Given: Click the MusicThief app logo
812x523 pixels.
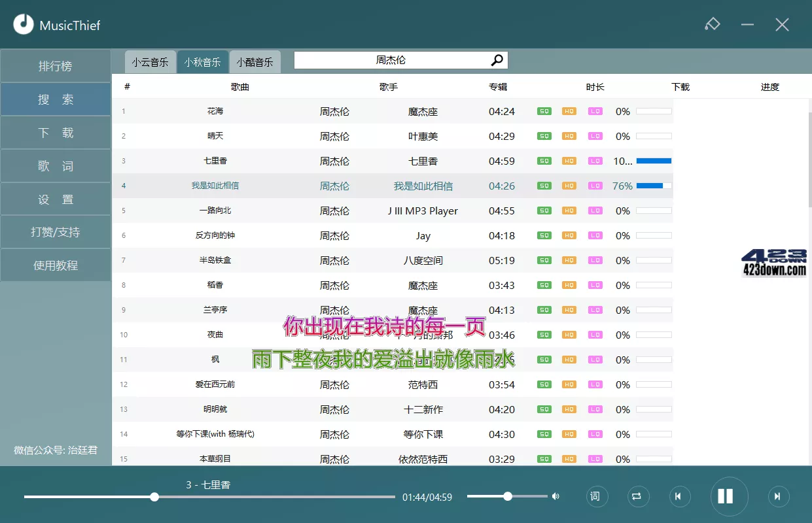Looking at the screenshot, I should [x=24, y=24].
